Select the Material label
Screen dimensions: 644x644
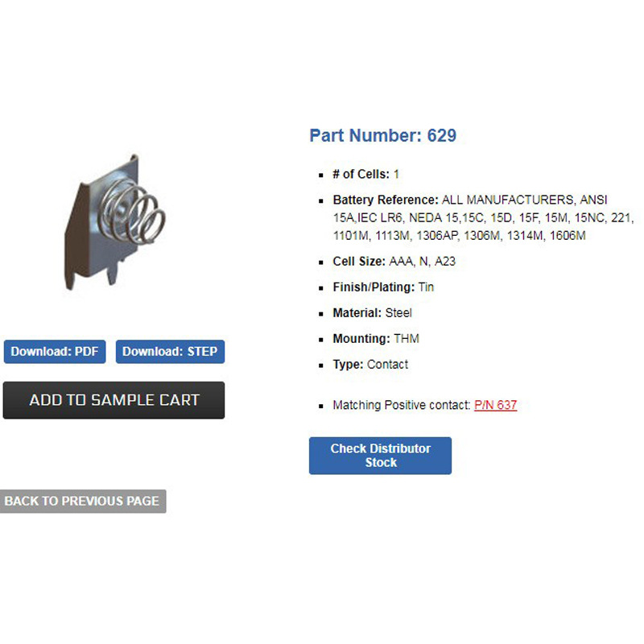click(357, 313)
